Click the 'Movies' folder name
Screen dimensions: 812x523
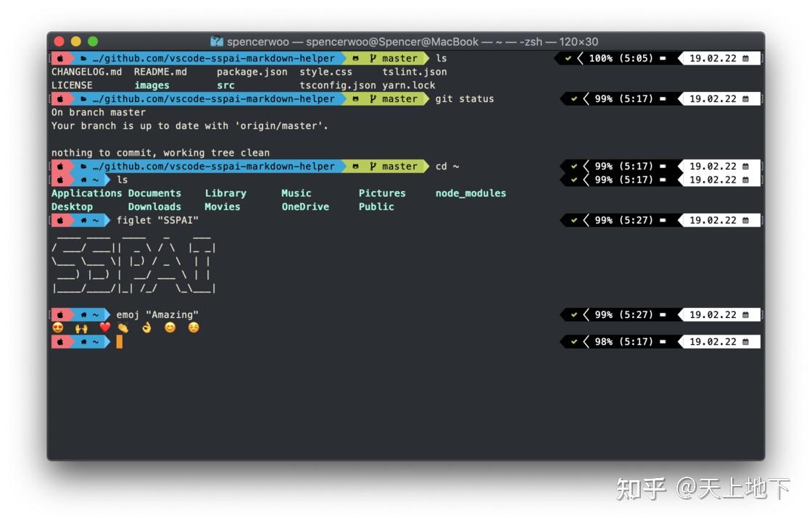223,207
